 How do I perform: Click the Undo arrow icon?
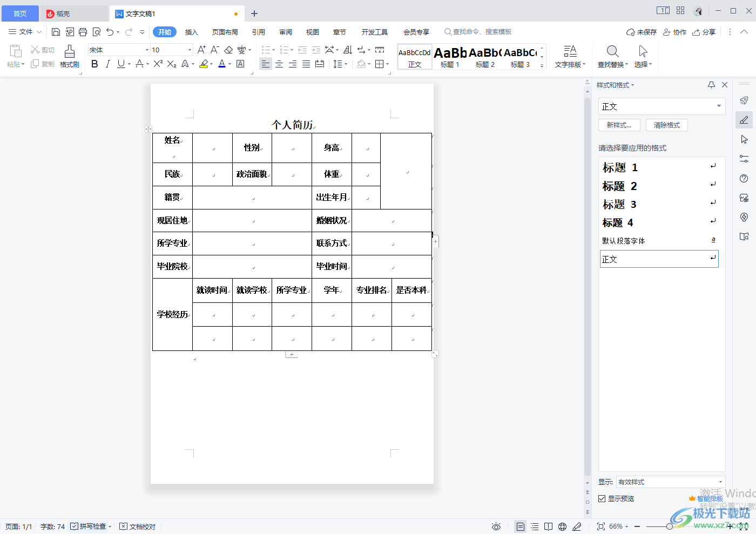(110, 32)
